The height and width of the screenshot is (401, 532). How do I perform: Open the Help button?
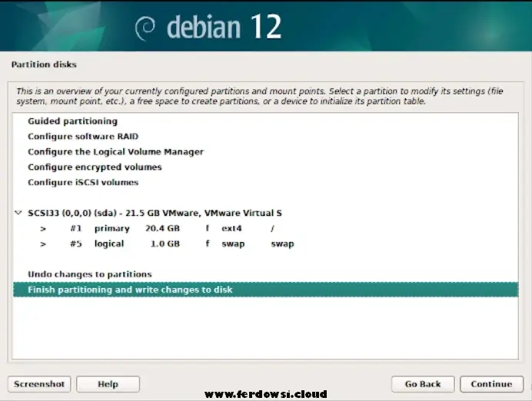pos(108,384)
